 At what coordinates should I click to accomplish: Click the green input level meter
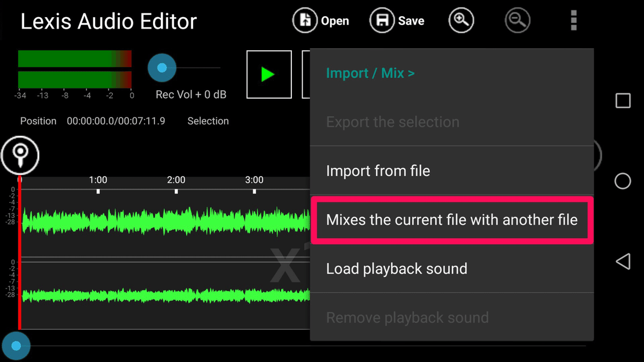point(75,69)
